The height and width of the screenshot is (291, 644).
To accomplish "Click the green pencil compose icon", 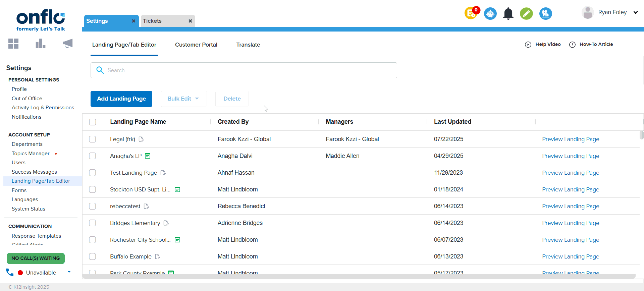I will click(526, 14).
